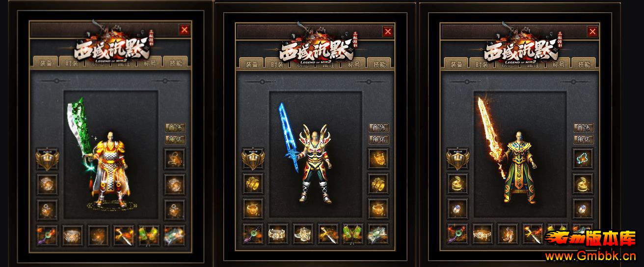Viewport: 644px width, 267px height.
Task: Open the 首饰 button in the robed mage's panel
Action: pyautogui.click(x=584, y=127)
